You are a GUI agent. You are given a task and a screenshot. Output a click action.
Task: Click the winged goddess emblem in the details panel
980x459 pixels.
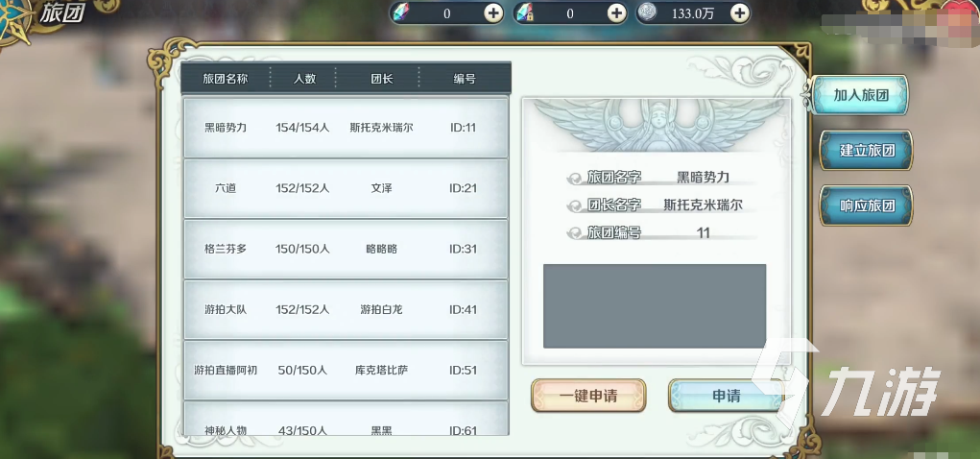coord(657,124)
